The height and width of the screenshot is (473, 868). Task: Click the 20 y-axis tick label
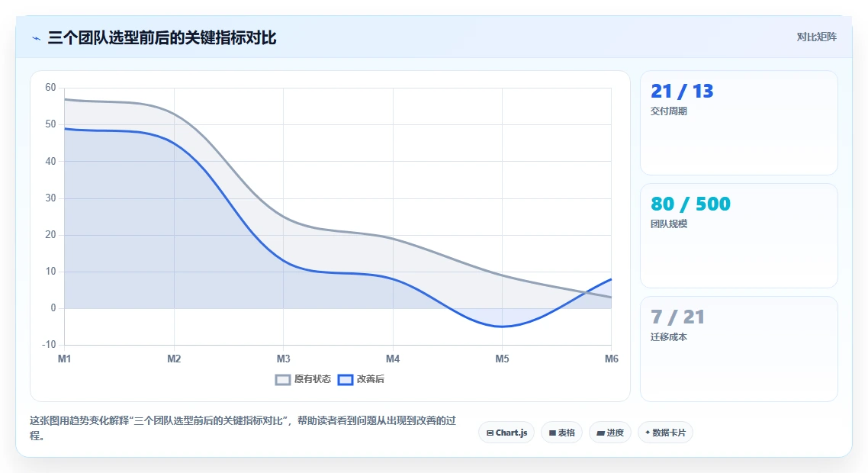pos(50,234)
